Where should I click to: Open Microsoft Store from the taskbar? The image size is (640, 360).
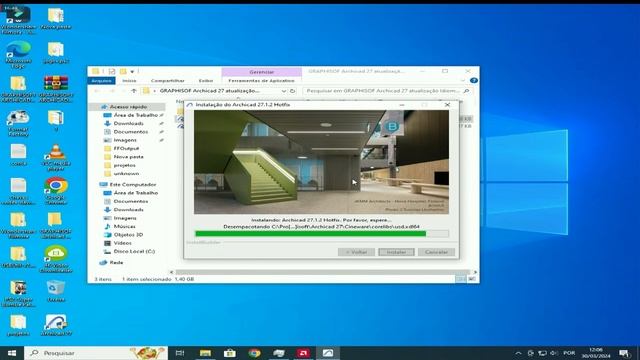pos(230,353)
